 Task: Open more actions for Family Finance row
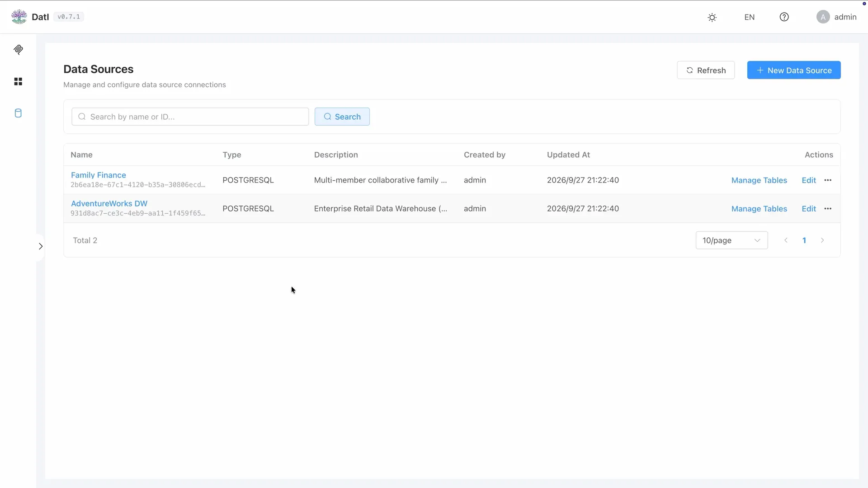[828, 180]
